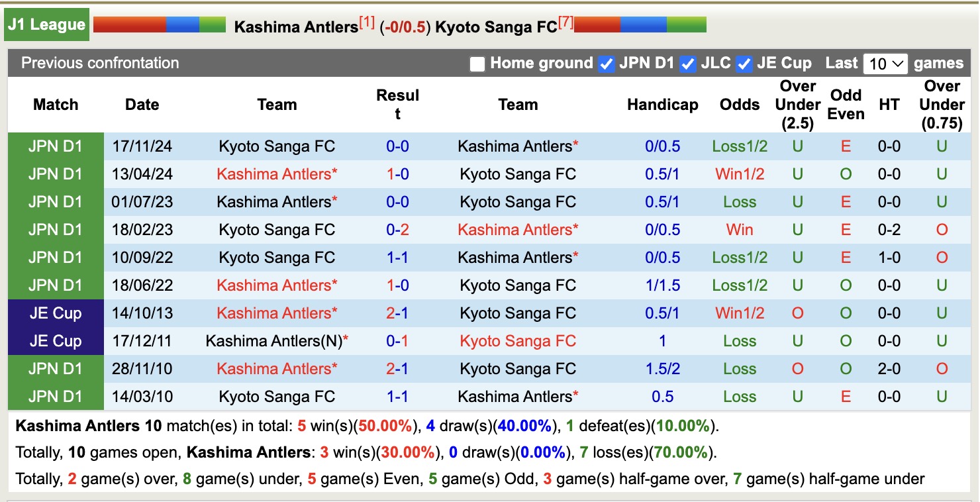Click the JPN D1 label on the first row
This screenshot has height=502, width=980.
coord(56,146)
